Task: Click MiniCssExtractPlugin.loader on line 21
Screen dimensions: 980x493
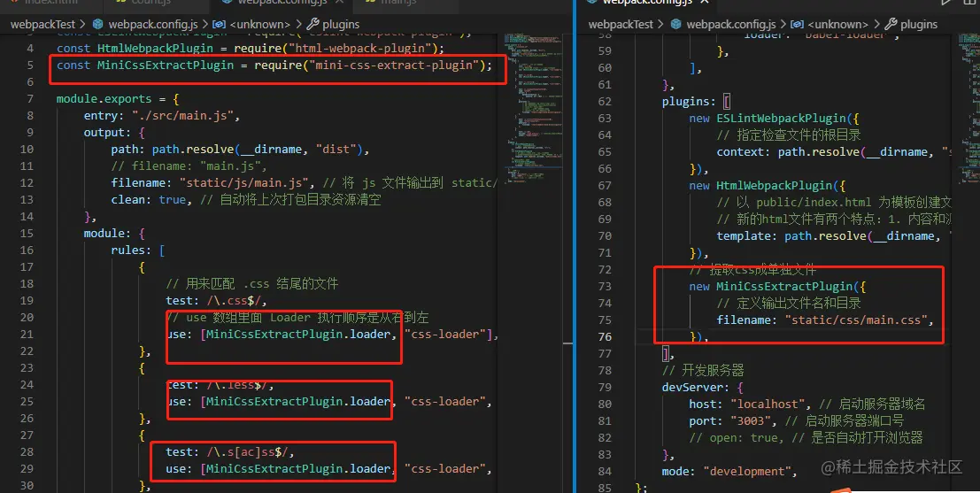Action: [298, 335]
